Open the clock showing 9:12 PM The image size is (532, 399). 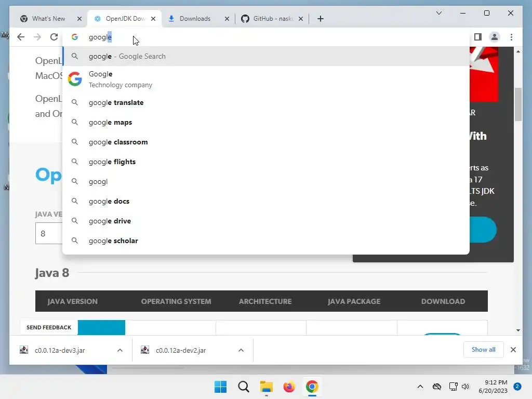coord(493,387)
